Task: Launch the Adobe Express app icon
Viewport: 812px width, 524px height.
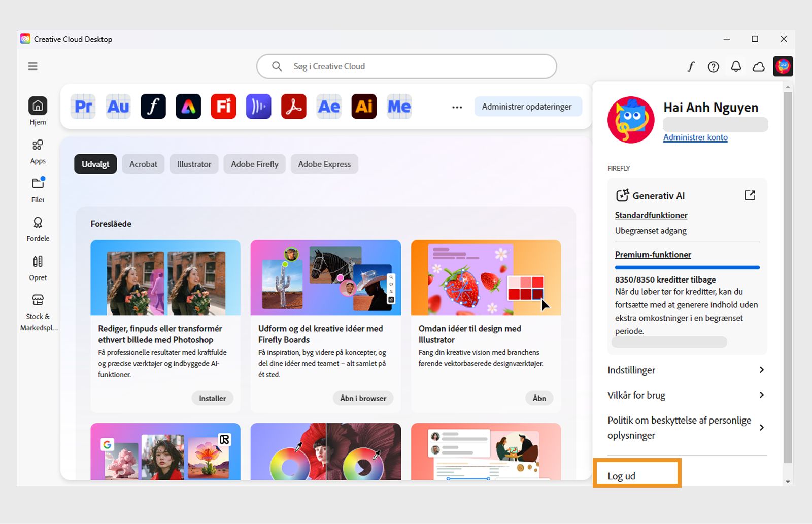Action: click(188, 107)
